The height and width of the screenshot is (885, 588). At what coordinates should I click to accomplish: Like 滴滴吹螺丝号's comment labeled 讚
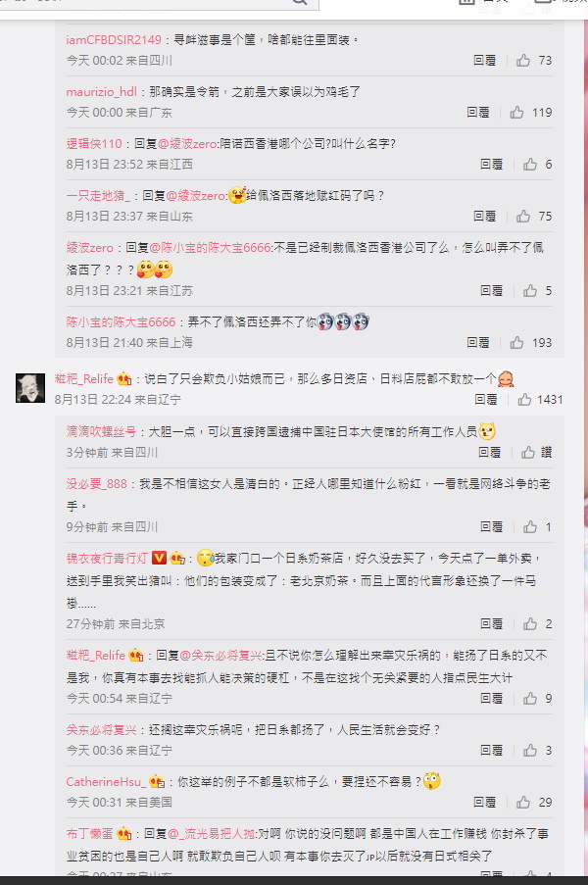pos(528,452)
